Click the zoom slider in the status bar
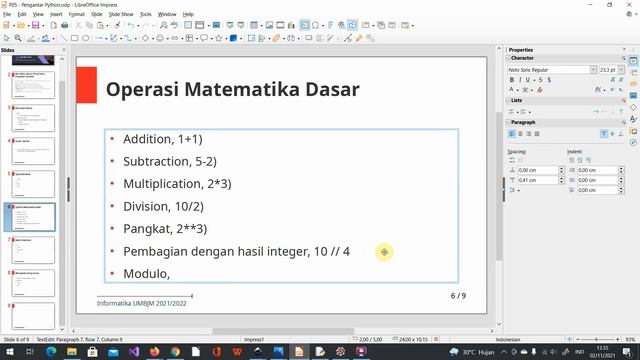The height and width of the screenshot is (360, 640). click(x=596, y=339)
